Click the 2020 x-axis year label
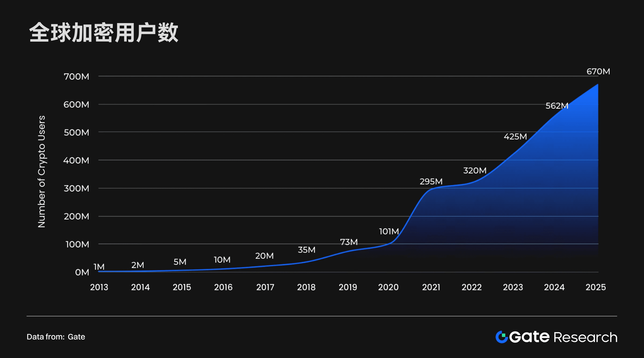Image resolution: width=644 pixels, height=358 pixels. [388, 287]
